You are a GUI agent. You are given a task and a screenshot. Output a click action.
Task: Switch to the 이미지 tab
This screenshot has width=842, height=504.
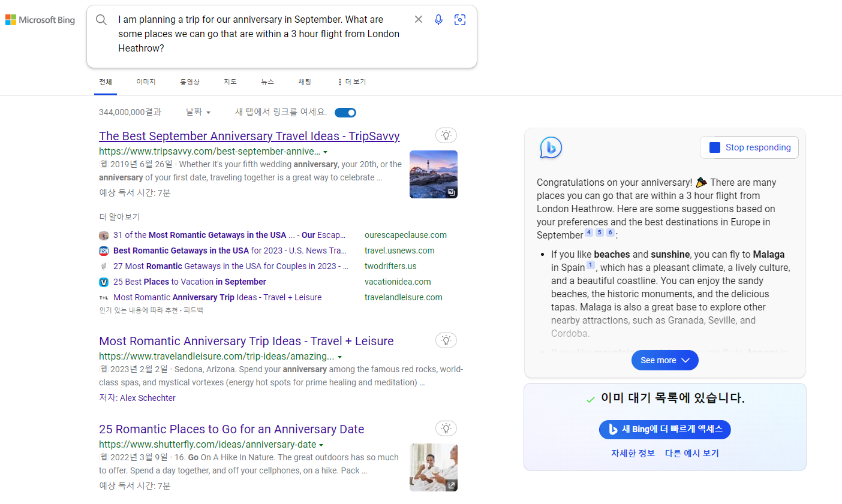click(146, 82)
